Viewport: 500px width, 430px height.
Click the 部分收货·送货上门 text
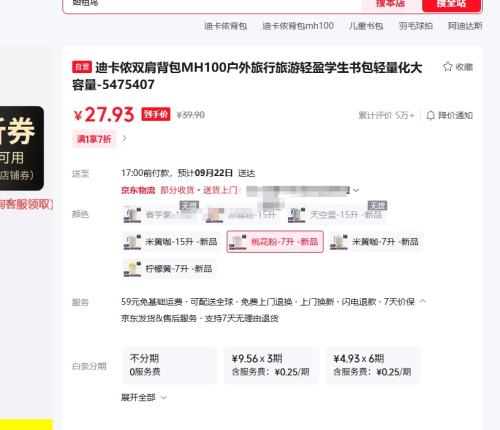[x=199, y=190]
